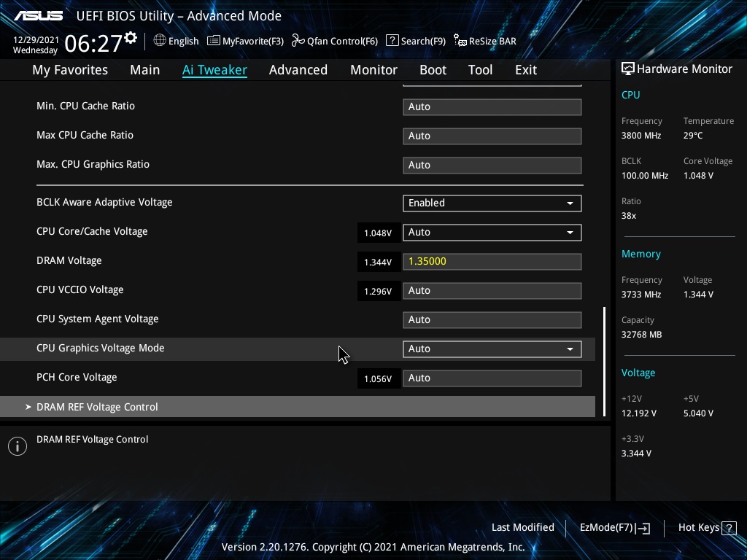Click the Hardware Monitor display icon
This screenshot has width=747, height=560.
click(x=628, y=69)
